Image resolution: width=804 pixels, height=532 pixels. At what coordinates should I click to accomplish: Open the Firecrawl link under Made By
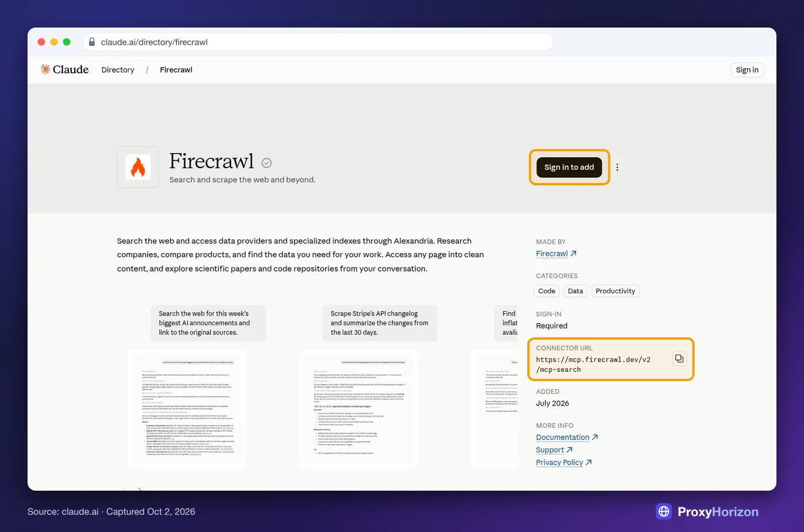click(x=556, y=254)
